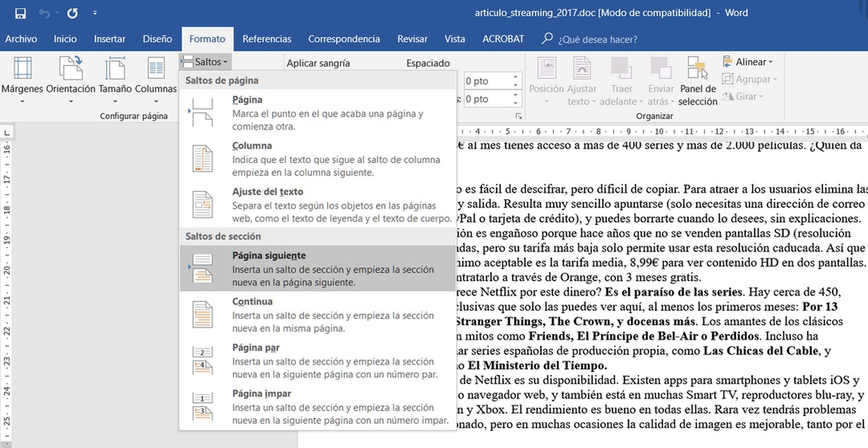Open the Customize Quick Access Toolbar arrow

95,13
